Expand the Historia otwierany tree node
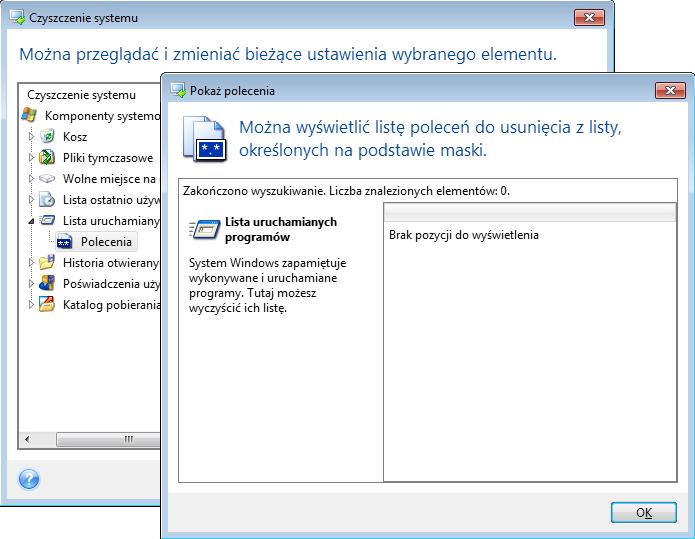695x539 pixels. (x=31, y=262)
